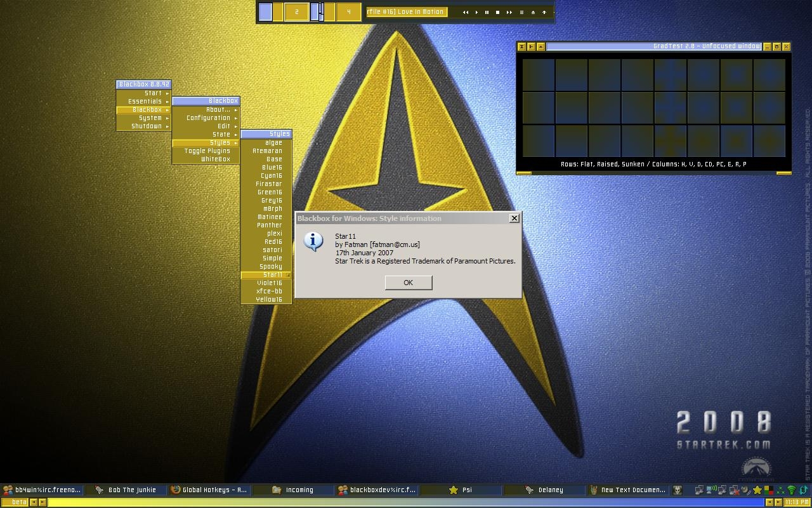
Task: Click the Styles entry in Blackbox submenu
Action: tap(206, 143)
